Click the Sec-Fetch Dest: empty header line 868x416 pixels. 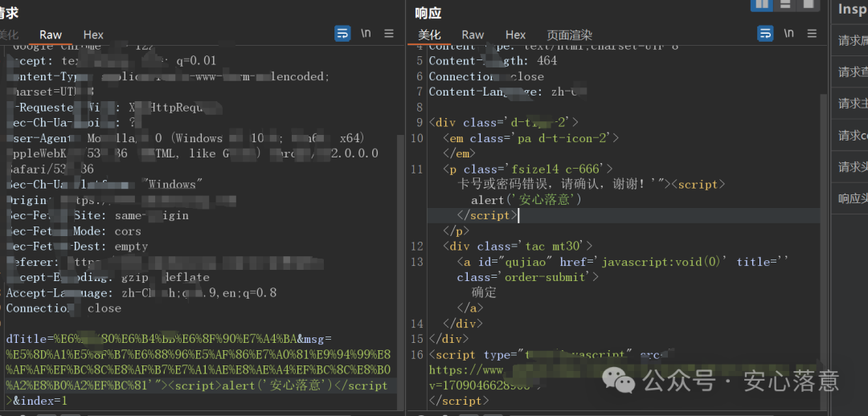pyautogui.click(x=76, y=247)
